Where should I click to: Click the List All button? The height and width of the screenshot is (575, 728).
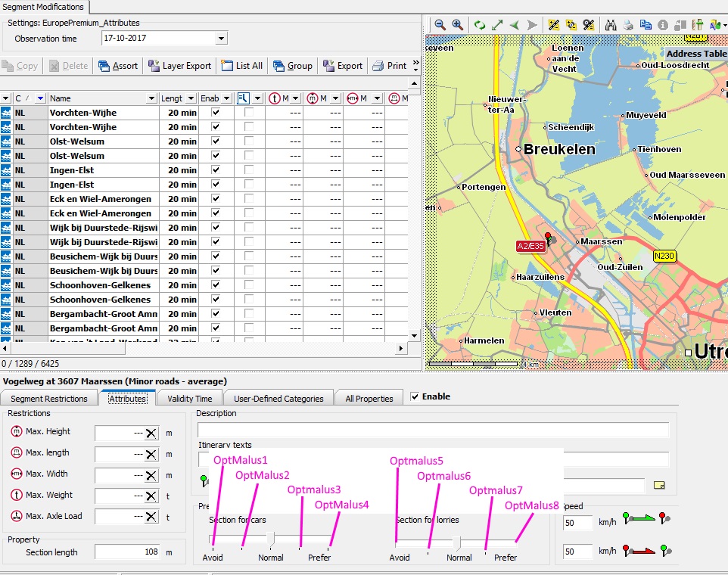point(242,66)
